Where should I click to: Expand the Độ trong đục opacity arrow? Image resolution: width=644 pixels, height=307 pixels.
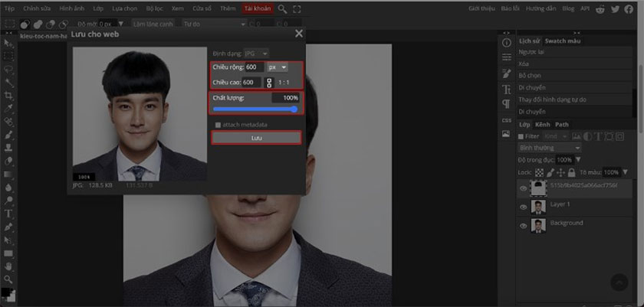point(578,159)
